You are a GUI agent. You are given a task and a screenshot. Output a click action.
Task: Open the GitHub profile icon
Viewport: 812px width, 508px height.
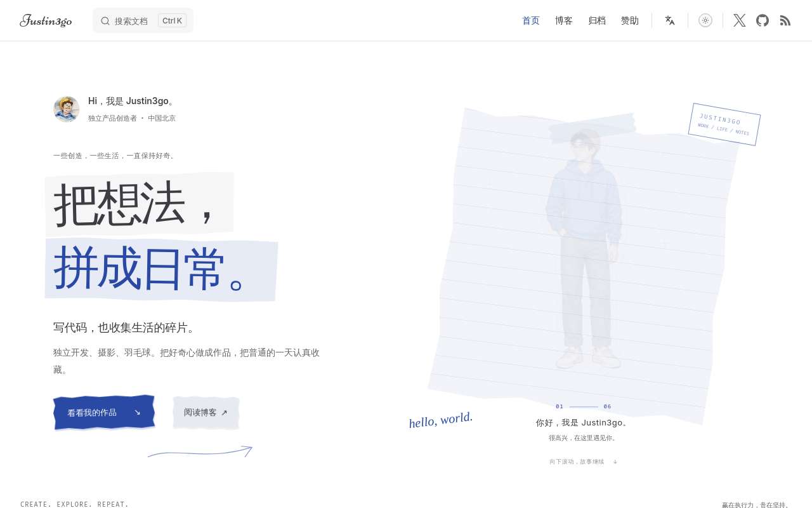point(763,20)
